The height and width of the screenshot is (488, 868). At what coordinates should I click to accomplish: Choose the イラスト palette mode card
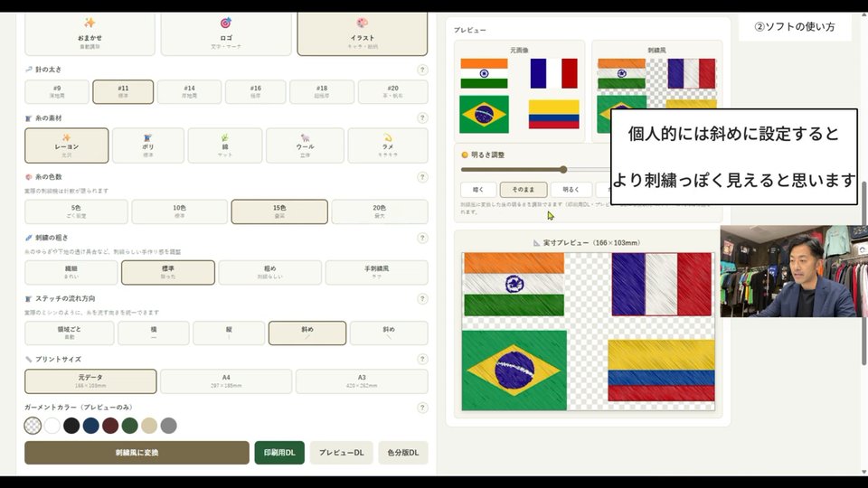click(362, 34)
